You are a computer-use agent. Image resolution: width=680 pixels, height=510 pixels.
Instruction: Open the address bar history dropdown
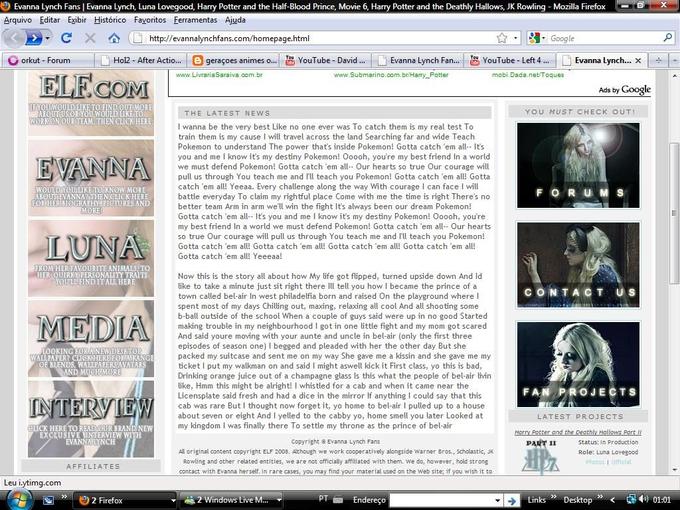tap(515, 38)
